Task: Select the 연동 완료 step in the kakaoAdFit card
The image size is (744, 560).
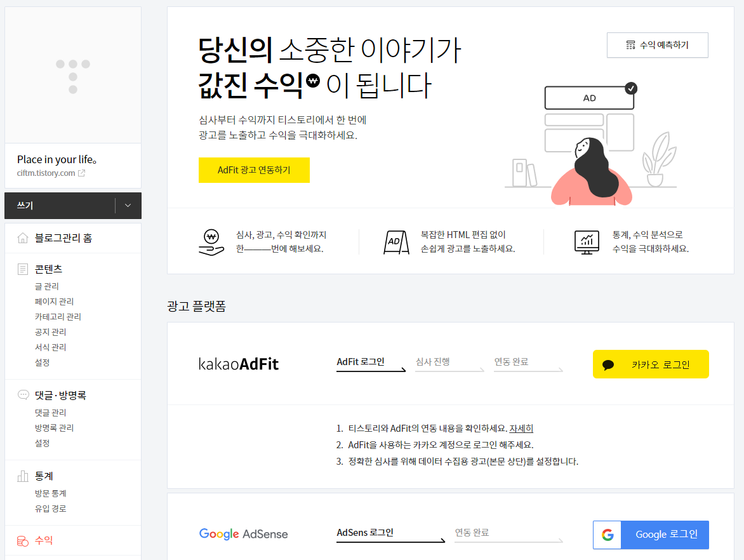Action: coord(528,364)
